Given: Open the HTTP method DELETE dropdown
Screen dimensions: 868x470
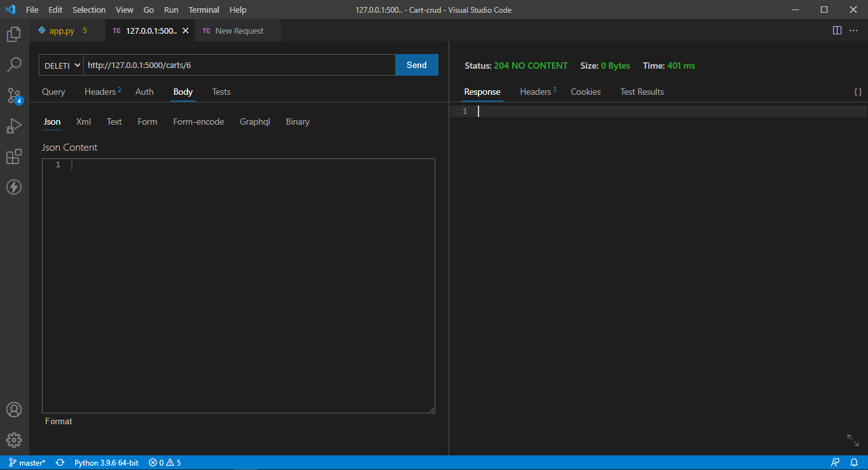Looking at the screenshot, I should coord(61,65).
